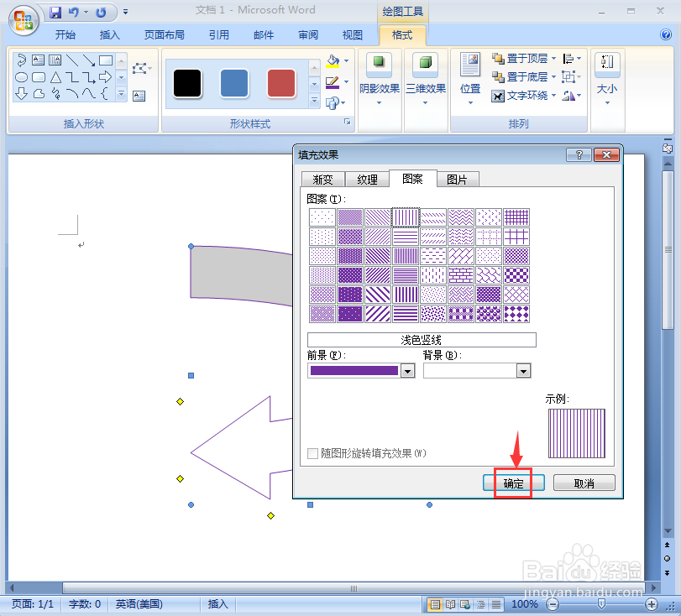This screenshot has height=616, width=681.
Task: Select the brick pattern swatch
Action: click(x=461, y=275)
